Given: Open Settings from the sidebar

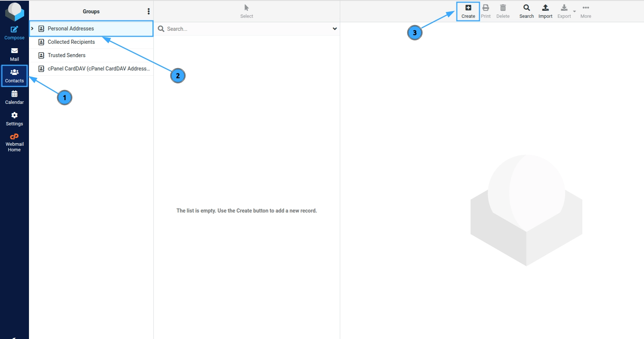Looking at the screenshot, I should click(x=14, y=119).
